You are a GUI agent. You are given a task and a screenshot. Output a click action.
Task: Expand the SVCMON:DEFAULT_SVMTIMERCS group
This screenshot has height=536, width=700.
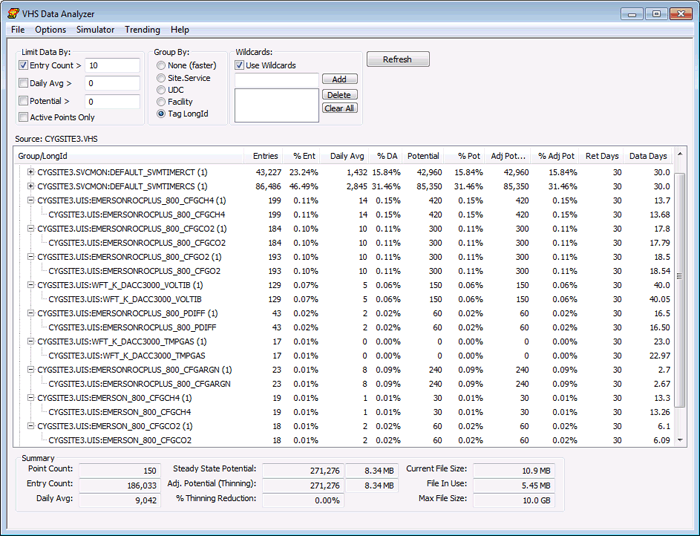tap(30, 186)
